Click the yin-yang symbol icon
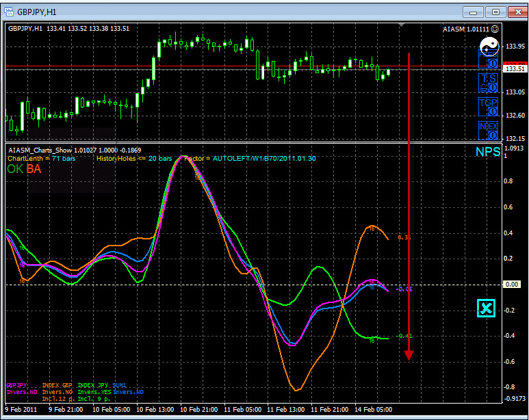The image size is (529, 420). coord(489,47)
